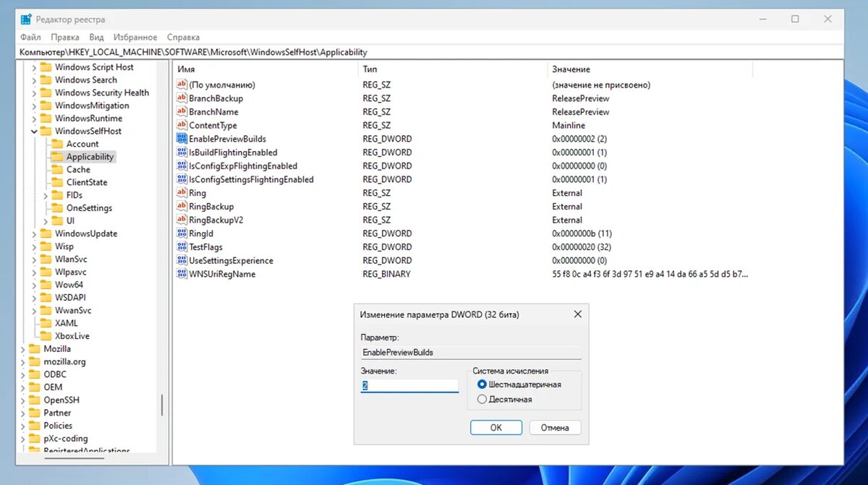Viewport: 868px width, 485px height.
Task: Click the string icon of BranchName value
Action: (x=182, y=112)
